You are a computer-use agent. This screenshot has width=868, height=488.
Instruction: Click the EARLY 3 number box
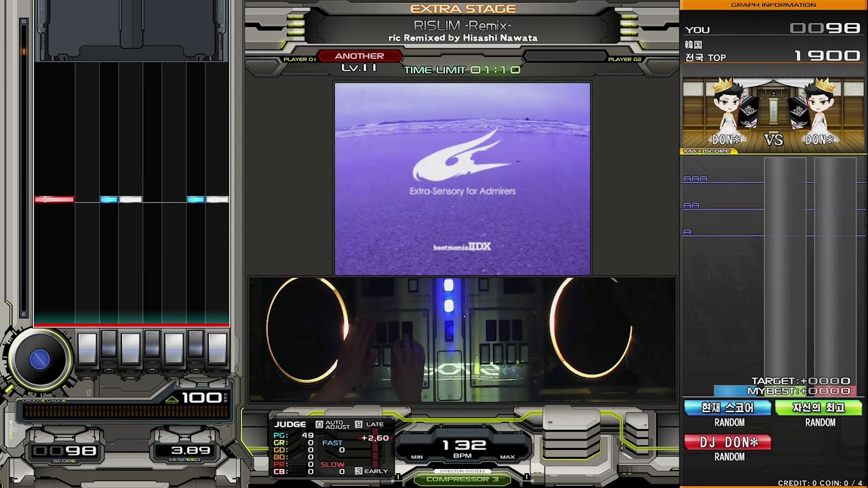[x=358, y=470]
